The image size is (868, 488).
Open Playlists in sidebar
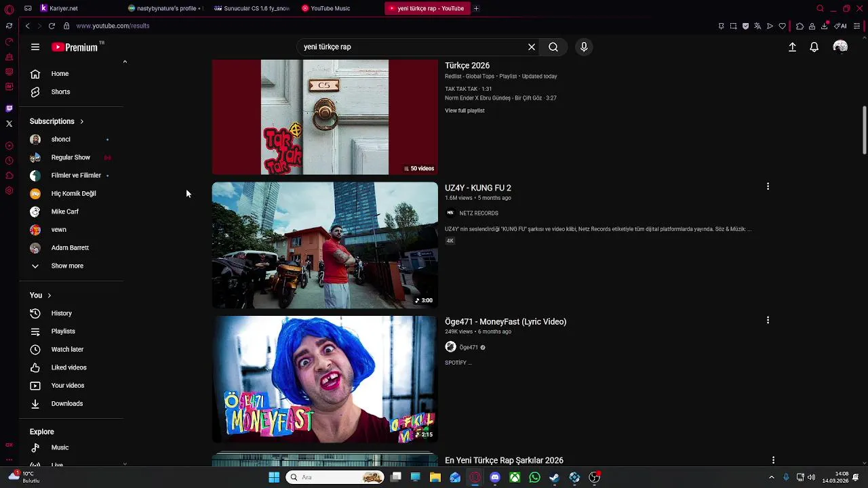pos(71,331)
